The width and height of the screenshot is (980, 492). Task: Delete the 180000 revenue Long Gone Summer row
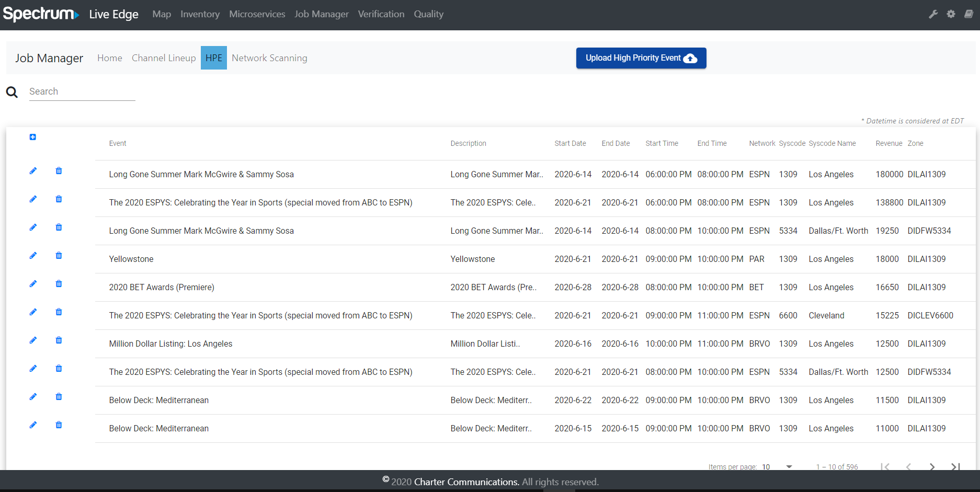[x=59, y=171]
